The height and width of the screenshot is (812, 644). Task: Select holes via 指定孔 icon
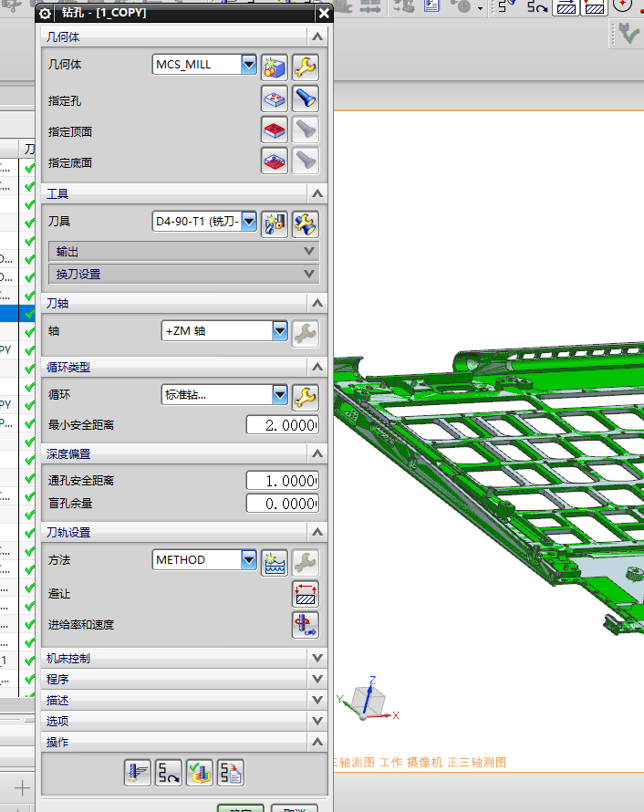pos(275,99)
